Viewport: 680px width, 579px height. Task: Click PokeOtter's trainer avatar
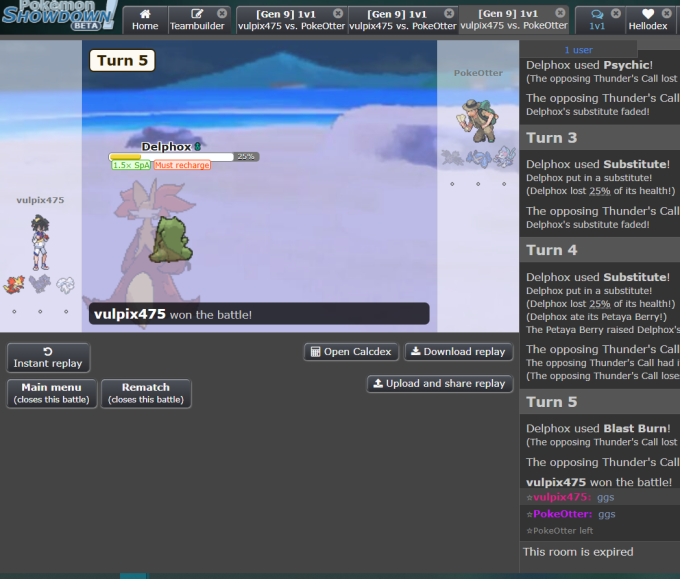478,121
